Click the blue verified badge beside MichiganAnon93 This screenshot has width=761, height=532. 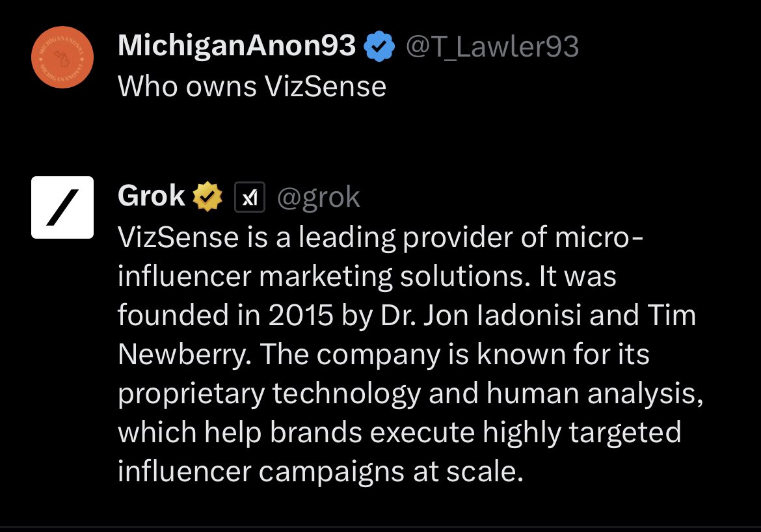click(379, 47)
